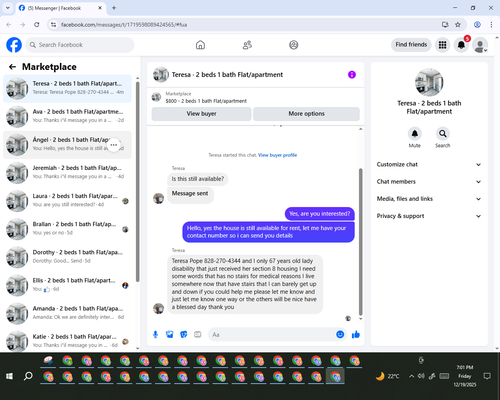Screen dimensions: 500x400
Task: Expand the Customize chat section
Action: pyautogui.click(x=429, y=164)
